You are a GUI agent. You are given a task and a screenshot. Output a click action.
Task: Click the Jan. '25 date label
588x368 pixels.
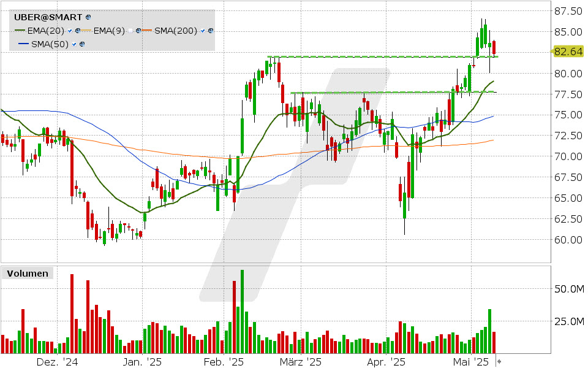click(x=143, y=362)
